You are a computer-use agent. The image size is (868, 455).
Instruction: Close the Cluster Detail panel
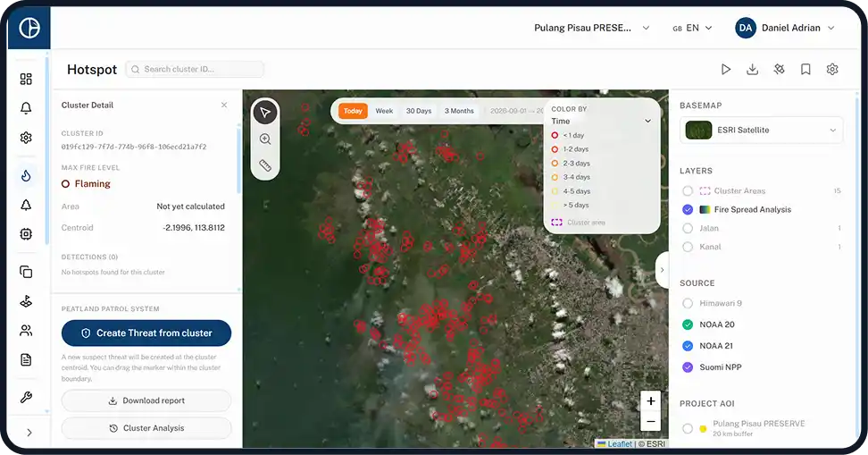coord(224,105)
